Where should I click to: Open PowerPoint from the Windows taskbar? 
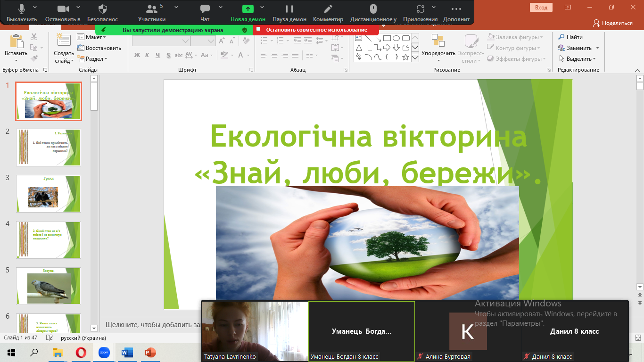[150, 352]
